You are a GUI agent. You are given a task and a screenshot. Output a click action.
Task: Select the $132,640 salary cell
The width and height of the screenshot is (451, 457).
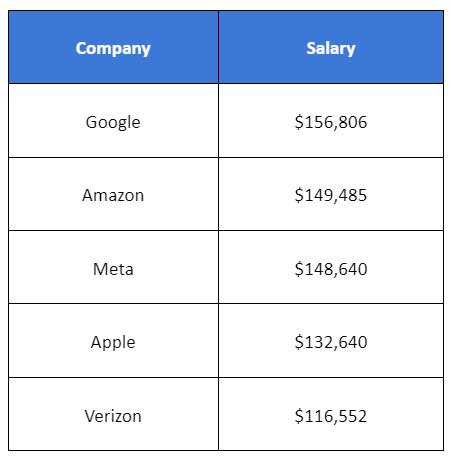(x=331, y=341)
